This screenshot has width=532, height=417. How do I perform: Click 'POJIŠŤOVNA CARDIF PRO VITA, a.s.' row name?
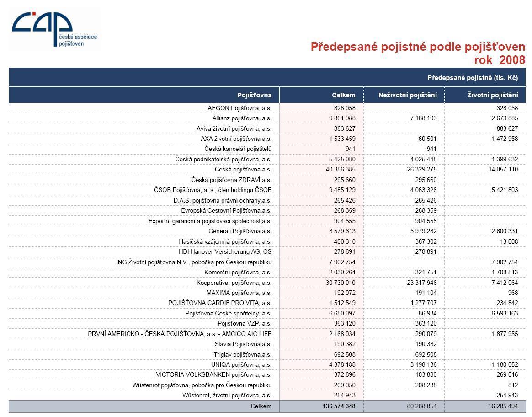tap(220, 303)
